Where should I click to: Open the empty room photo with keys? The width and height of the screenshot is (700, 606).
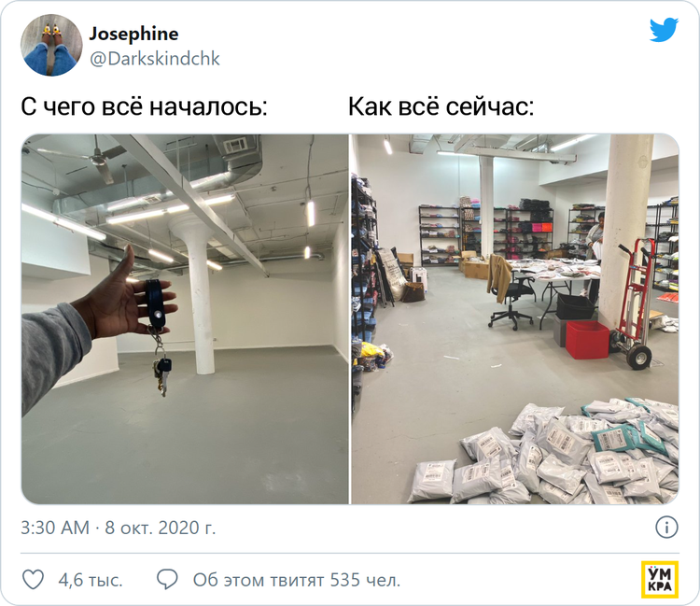(x=185, y=318)
